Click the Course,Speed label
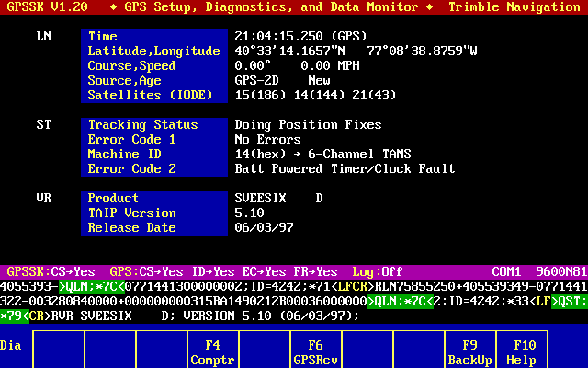 click(x=131, y=65)
